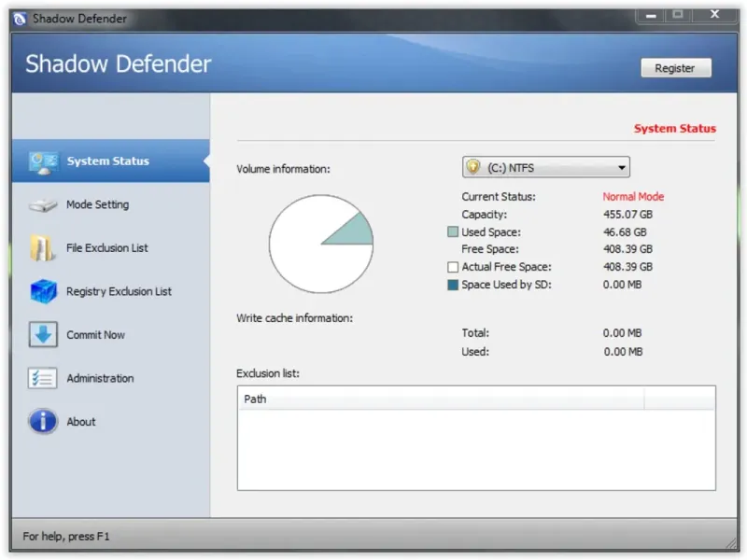The height and width of the screenshot is (560, 747).
Task: Click the disk usage pie chart
Action: click(321, 244)
